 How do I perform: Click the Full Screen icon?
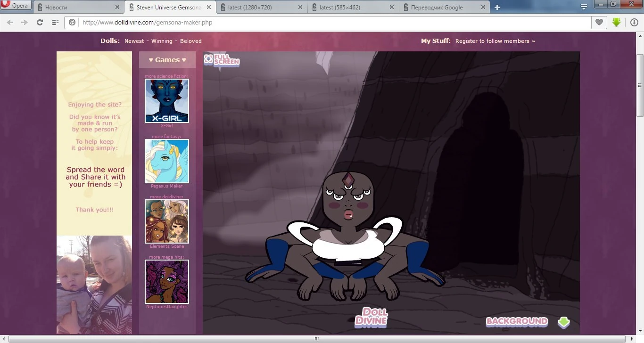pyautogui.click(x=222, y=59)
